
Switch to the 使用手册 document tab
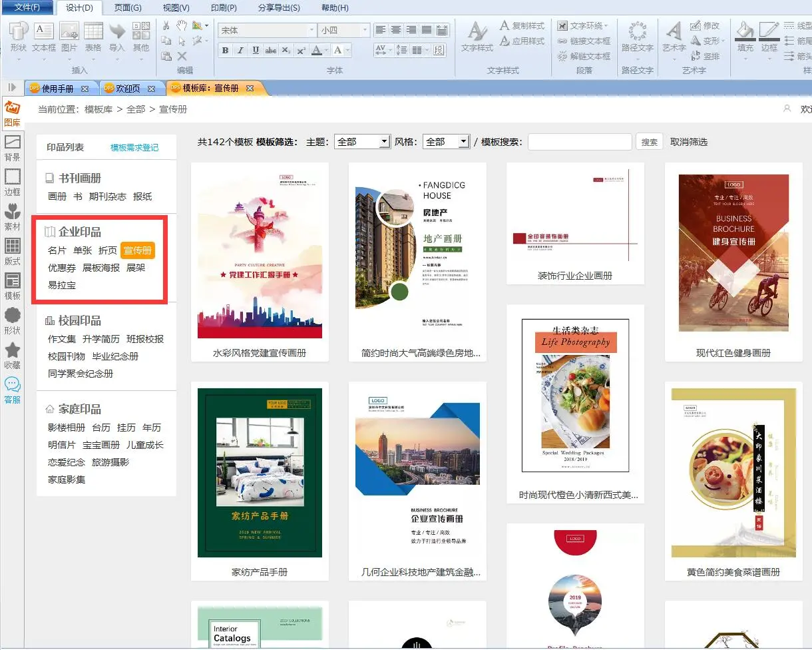coord(57,88)
